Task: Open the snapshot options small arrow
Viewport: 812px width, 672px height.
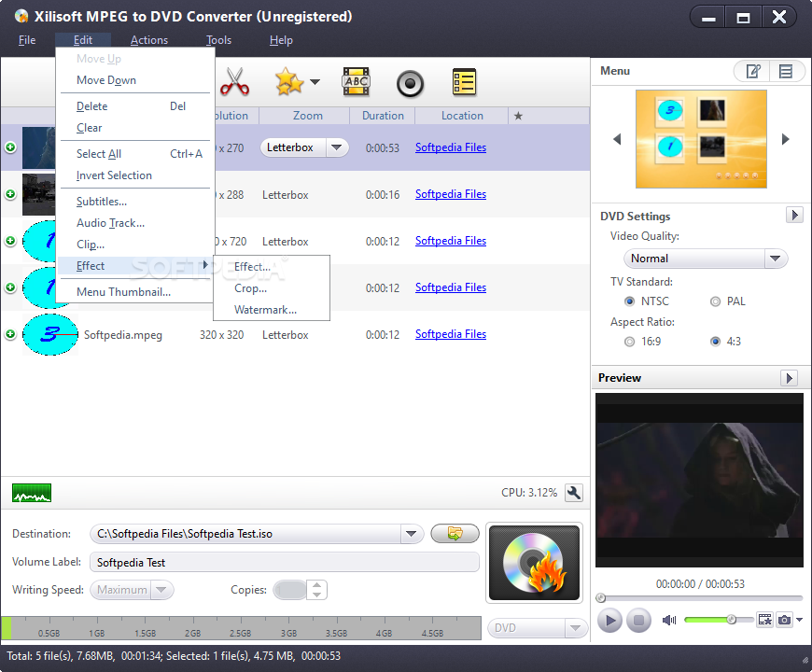Action: pyautogui.click(x=800, y=620)
